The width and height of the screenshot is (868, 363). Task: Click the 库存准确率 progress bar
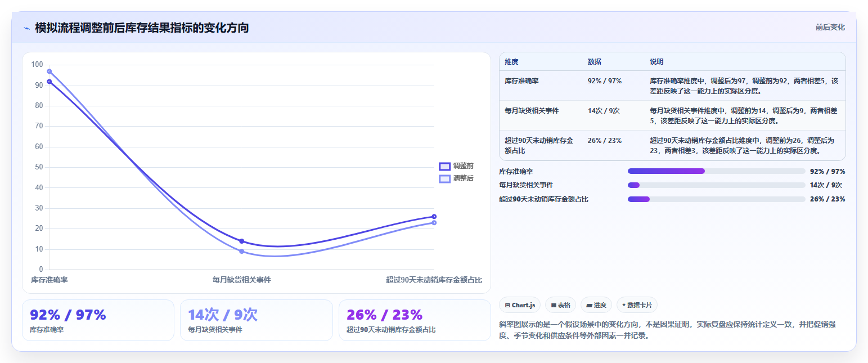pyautogui.click(x=717, y=171)
